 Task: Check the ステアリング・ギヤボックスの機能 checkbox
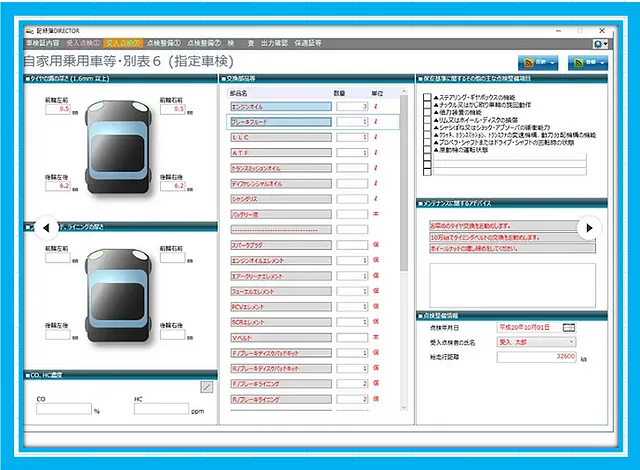427,98
